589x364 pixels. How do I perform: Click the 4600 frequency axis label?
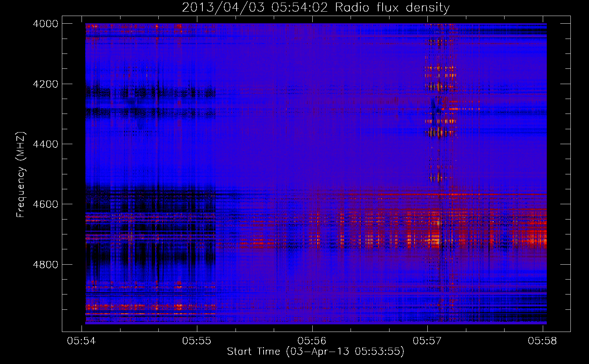click(46, 204)
